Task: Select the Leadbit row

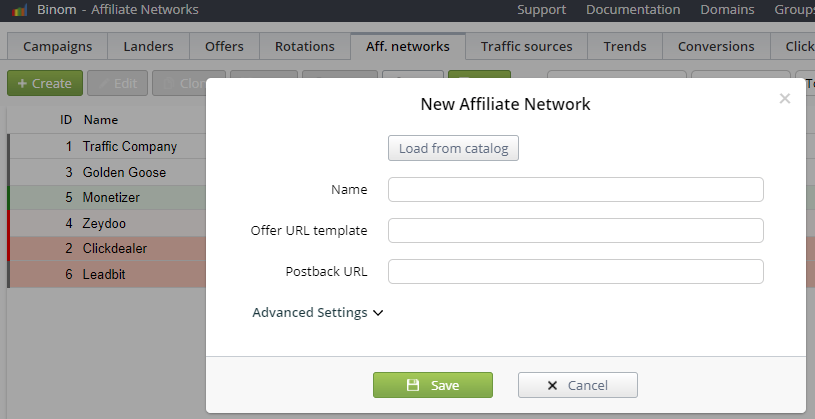Action: [x=107, y=274]
